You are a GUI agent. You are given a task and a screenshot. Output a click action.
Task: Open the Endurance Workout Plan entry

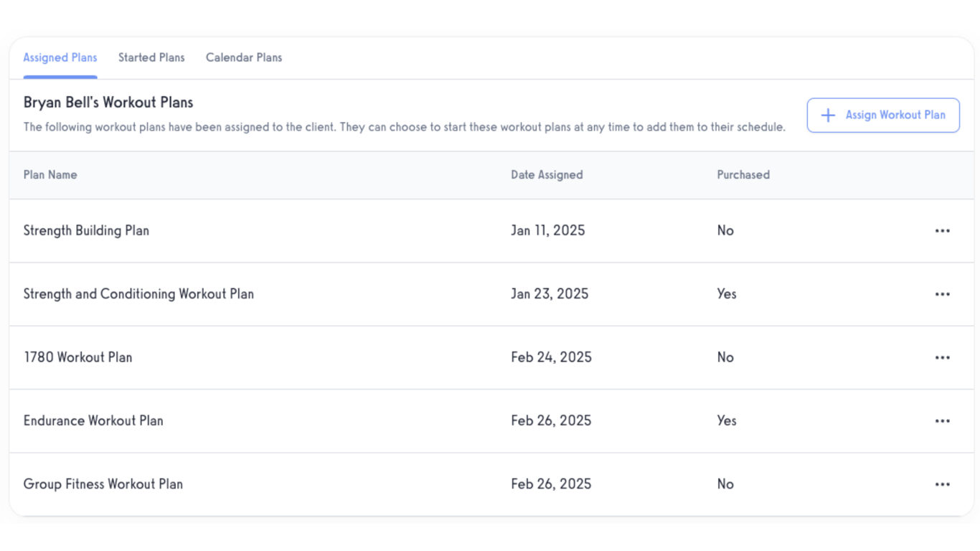(x=93, y=421)
